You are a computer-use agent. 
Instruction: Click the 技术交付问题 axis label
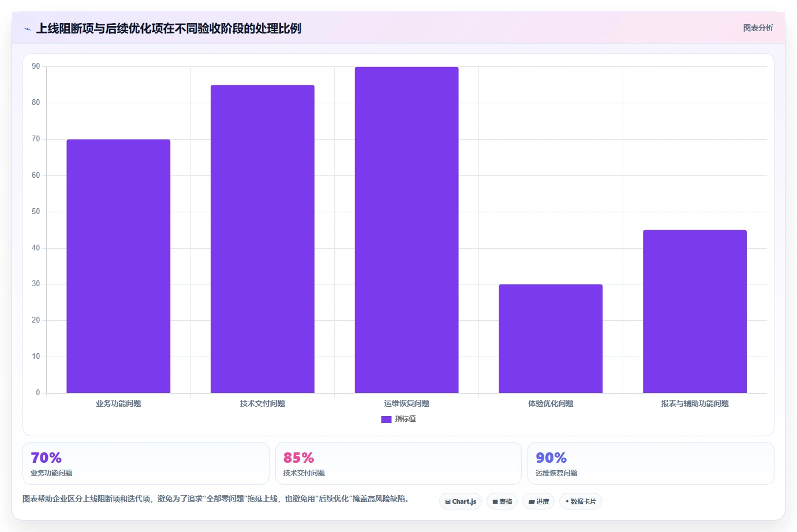point(263,404)
